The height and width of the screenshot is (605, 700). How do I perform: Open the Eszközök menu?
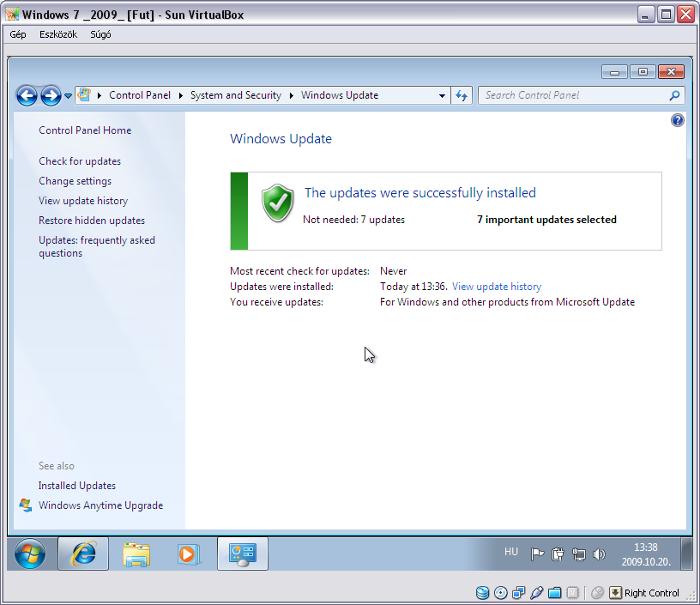58,34
